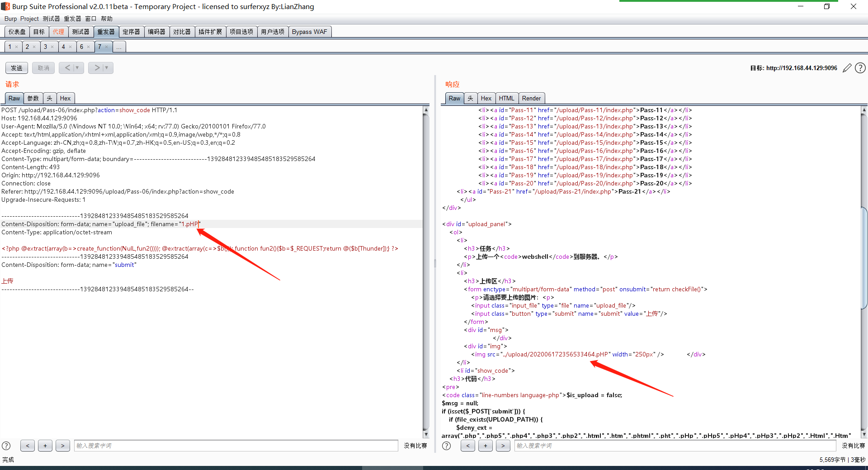Show the response Render view
The width and height of the screenshot is (868, 470).
(x=531, y=98)
